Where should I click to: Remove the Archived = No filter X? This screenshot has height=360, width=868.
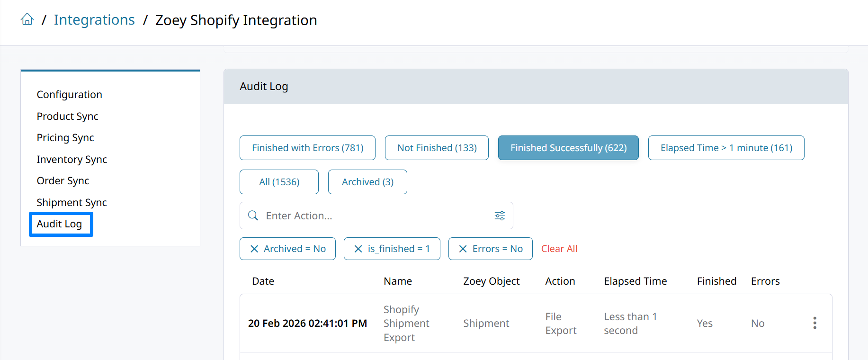pyautogui.click(x=254, y=249)
